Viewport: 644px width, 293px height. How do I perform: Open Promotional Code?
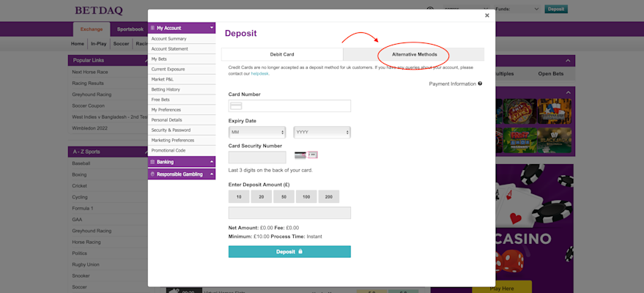(182, 151)
